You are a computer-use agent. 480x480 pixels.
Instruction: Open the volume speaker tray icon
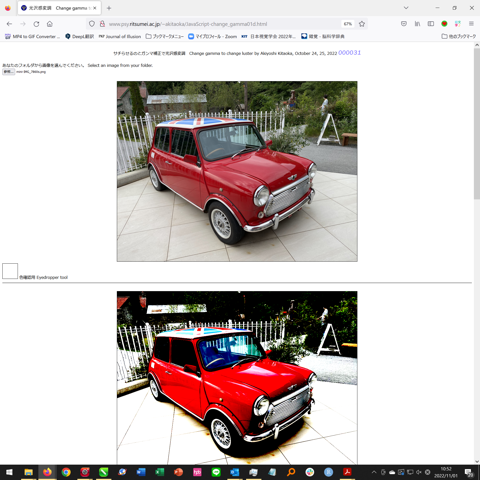tap(419, 472)
